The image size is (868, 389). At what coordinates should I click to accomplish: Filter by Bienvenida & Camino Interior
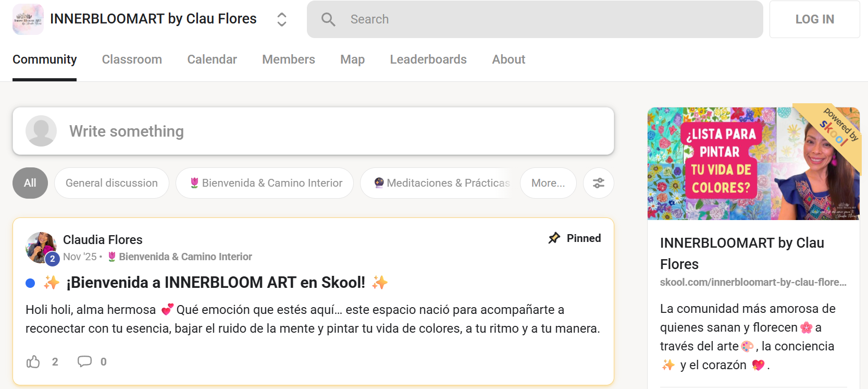(265, 183)
